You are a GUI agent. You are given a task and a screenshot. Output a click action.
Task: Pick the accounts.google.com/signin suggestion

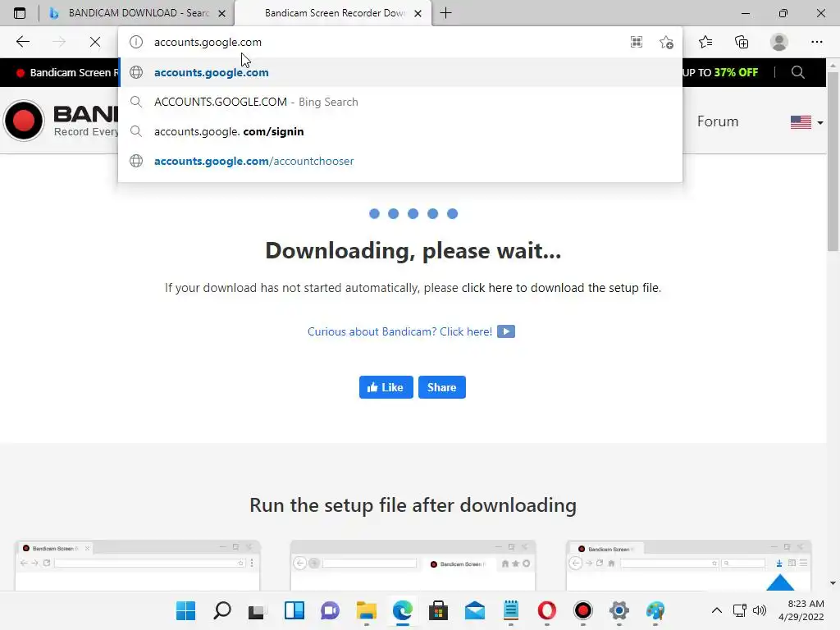pyautogui.click(x=400, y=131)
